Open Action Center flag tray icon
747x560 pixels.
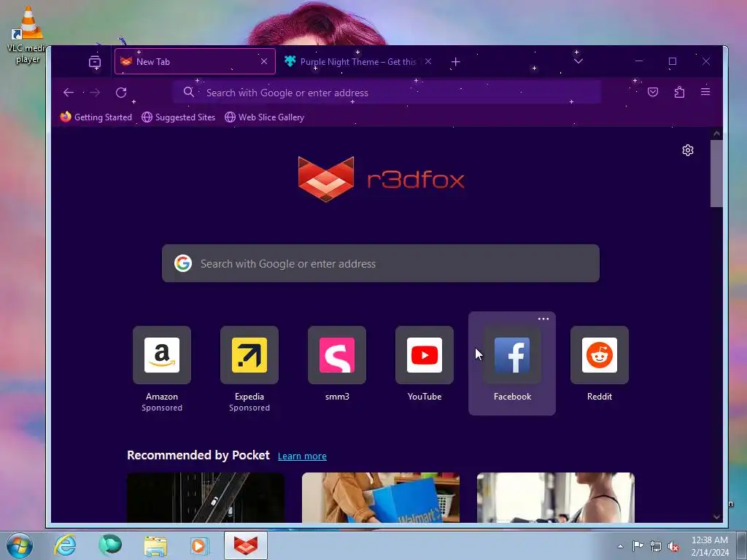pos(638,546)
